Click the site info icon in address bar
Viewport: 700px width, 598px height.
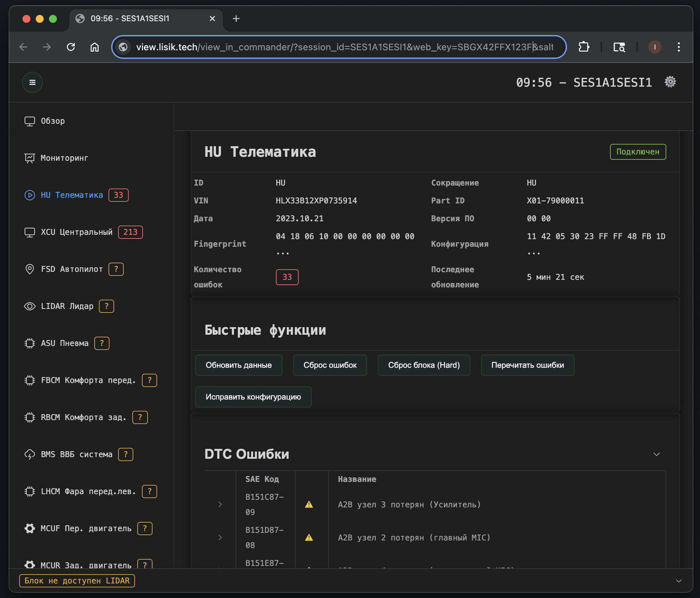point(123,47)
